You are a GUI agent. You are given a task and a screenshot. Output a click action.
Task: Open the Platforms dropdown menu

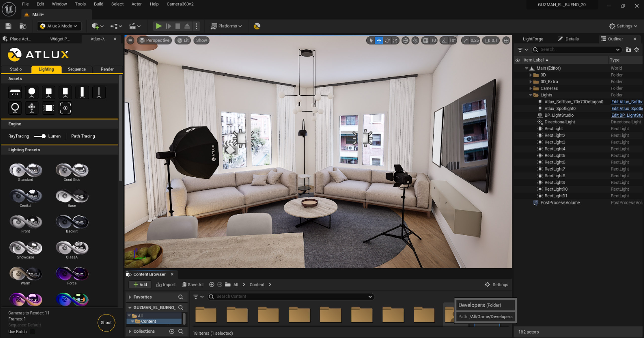click(x=226, y=26)
